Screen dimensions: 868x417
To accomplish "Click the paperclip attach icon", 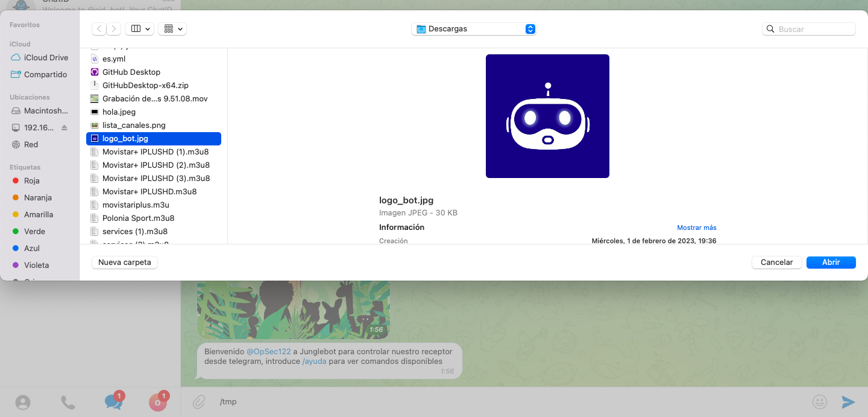I will [199, 402].
